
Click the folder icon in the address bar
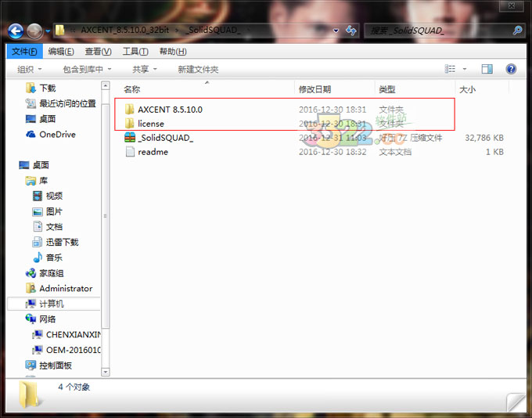click(60, 30)
